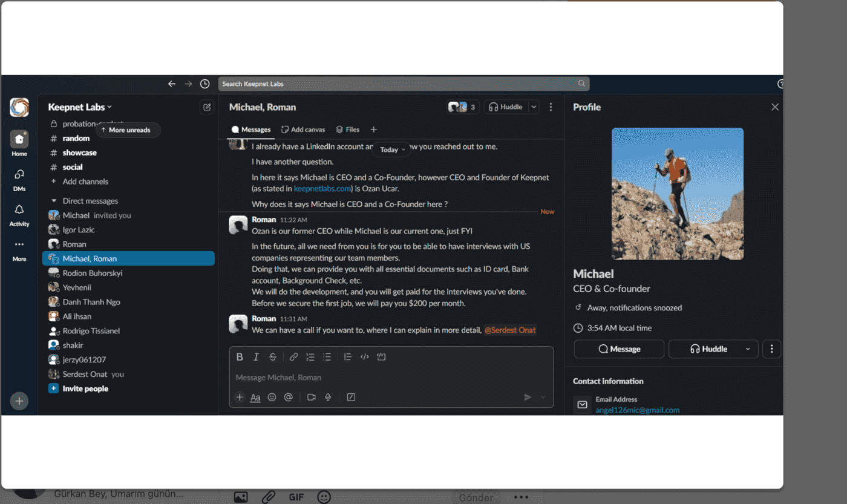Open Igor Lazic conversation
Screen dimensions: 847x504
coord(128,230)
